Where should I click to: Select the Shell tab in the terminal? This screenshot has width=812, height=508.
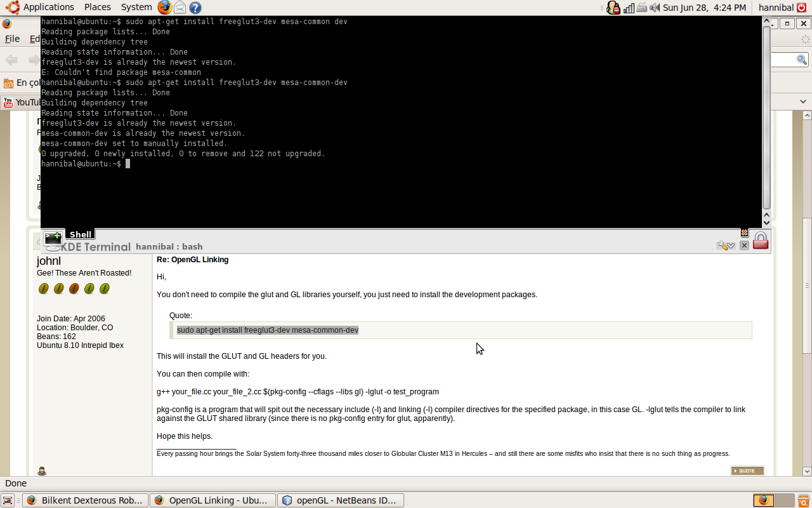81,234
